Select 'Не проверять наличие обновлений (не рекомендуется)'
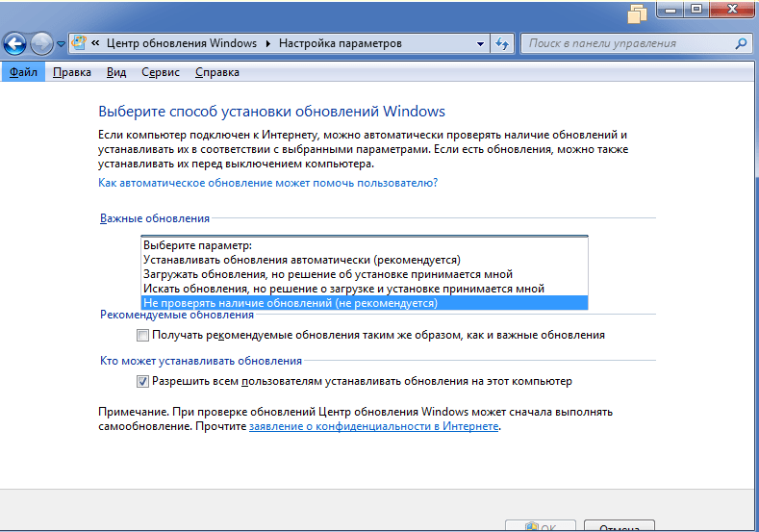This screenshot has width=759, height=532. pyautogui.click(x=365, y=303)
